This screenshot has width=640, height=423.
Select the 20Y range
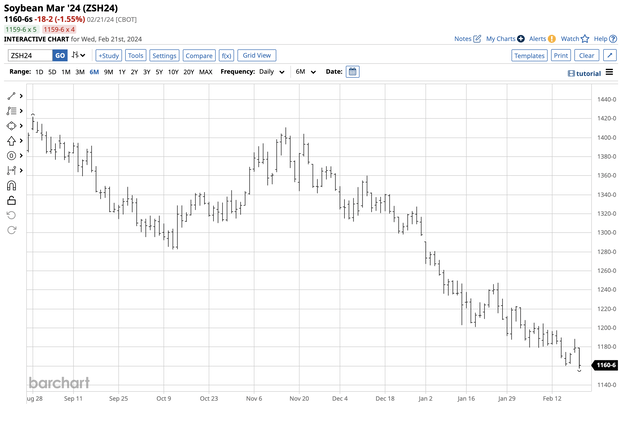[x=189, y=72]
